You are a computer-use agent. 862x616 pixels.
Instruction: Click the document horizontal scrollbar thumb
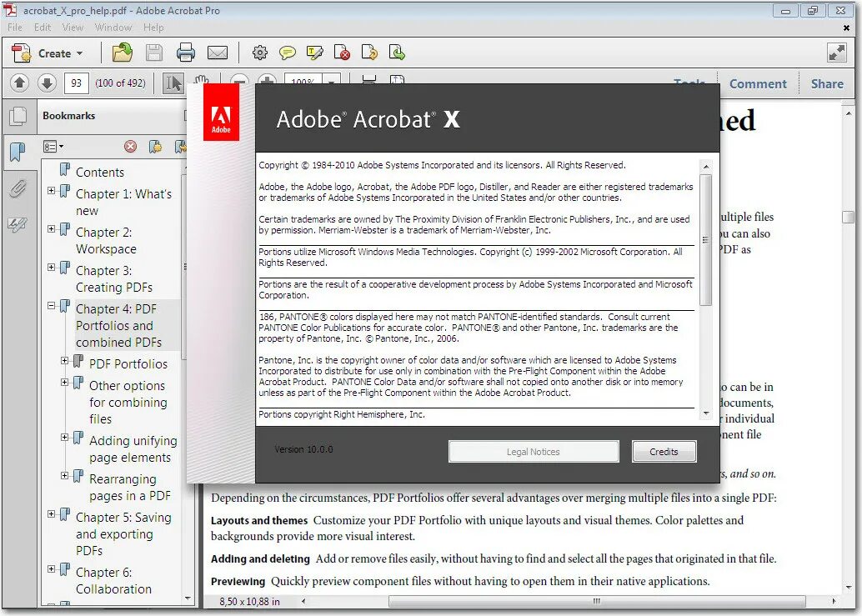(597, 601)
